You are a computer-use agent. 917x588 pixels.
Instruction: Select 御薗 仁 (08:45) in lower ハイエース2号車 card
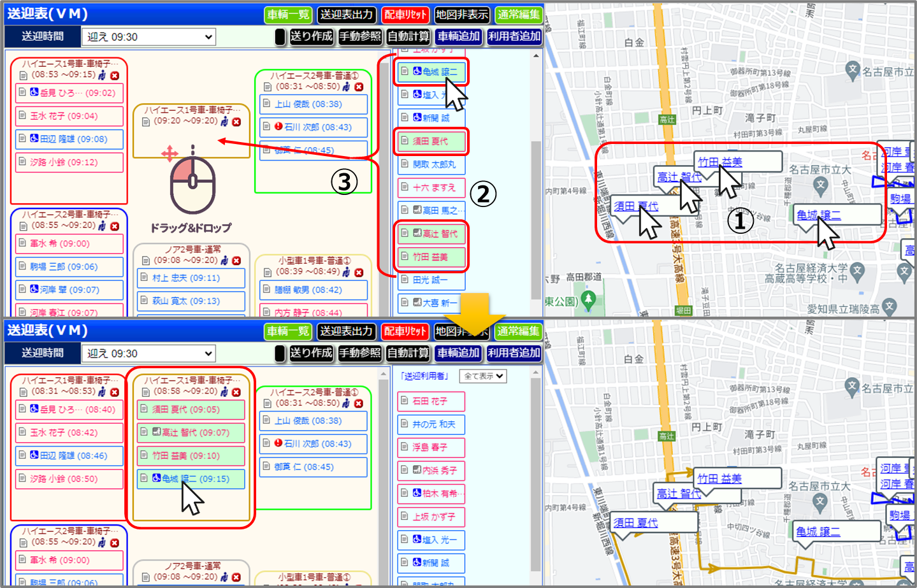point(314,467)
